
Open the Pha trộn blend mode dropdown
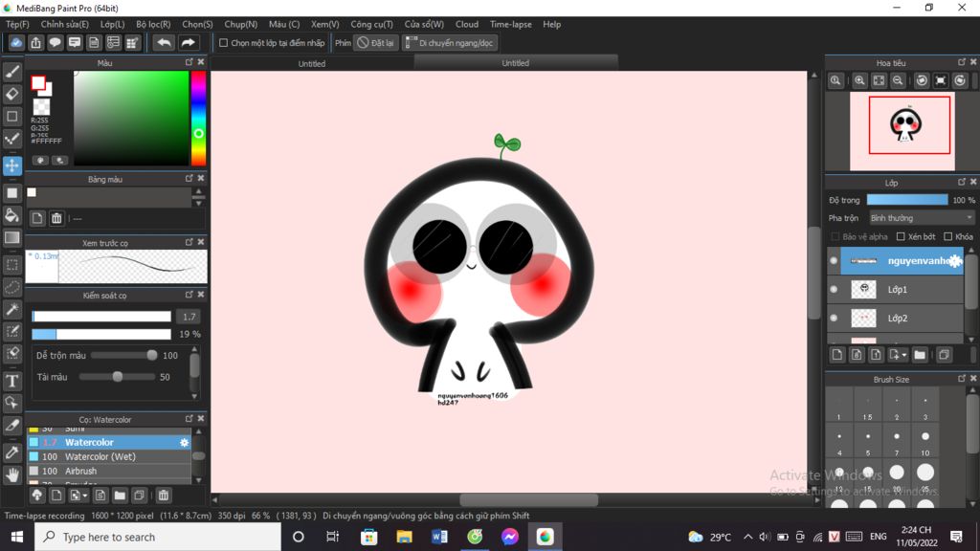tap(922, 218)
